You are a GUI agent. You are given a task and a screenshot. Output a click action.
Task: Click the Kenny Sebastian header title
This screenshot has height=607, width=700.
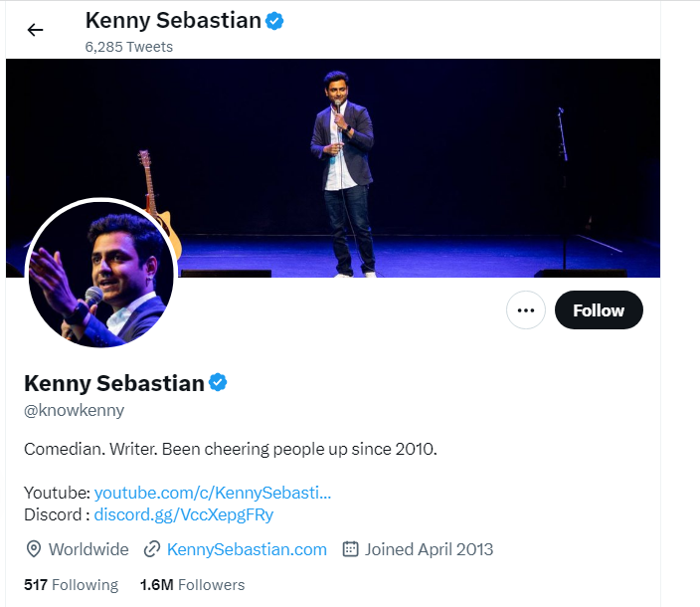173,20
